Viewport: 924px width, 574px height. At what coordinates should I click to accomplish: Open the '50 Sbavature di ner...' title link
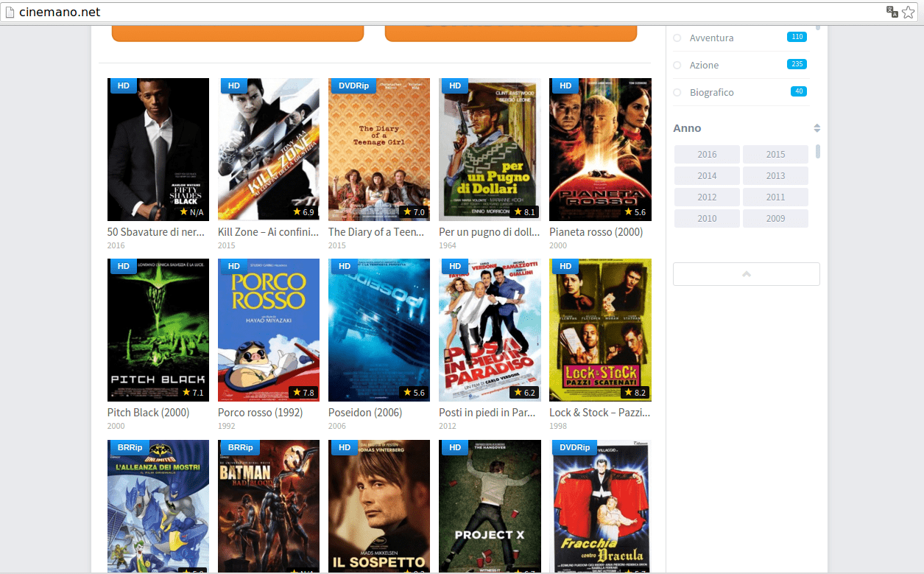(156, 232)
